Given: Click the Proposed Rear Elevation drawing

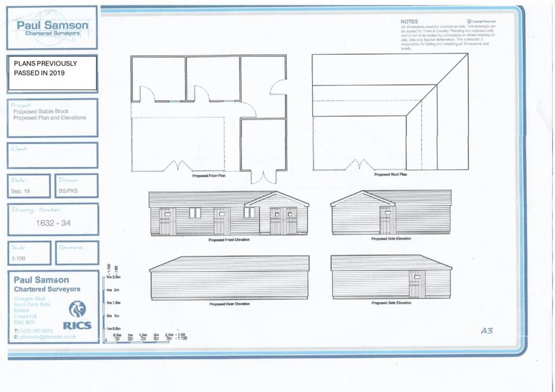Looking at the screenshot, I should [229, 278].
